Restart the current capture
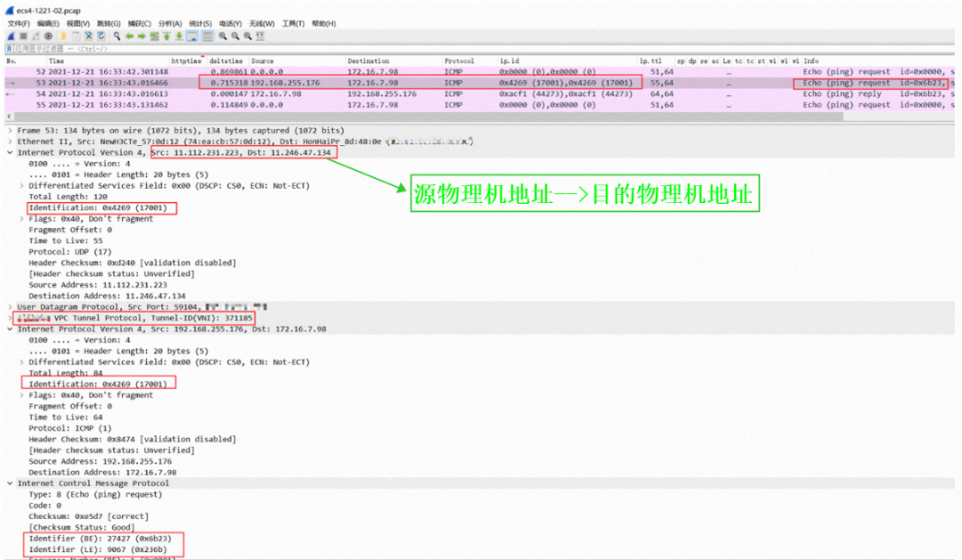The height and width of the screenshot is (560, 962). point(36,37)
